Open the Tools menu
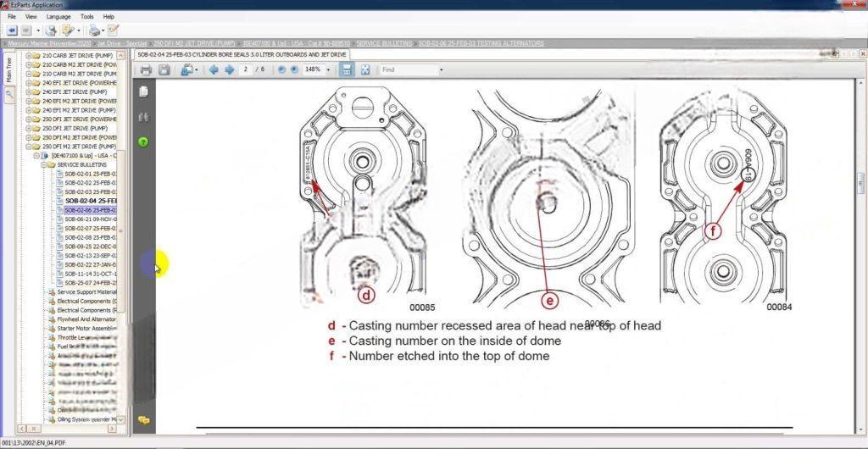Image resolution: width=868 pixels, height=449 pixels. click(86, 16)
